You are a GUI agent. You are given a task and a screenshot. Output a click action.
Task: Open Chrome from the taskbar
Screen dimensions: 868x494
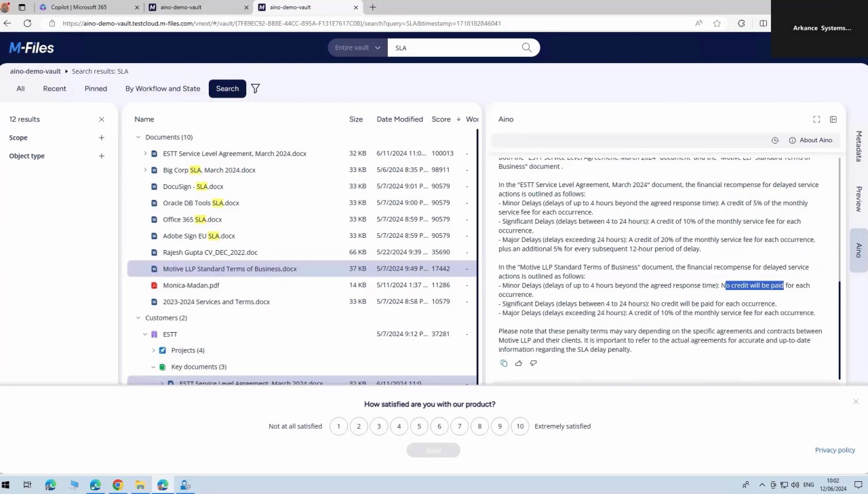tap(118, 485)
